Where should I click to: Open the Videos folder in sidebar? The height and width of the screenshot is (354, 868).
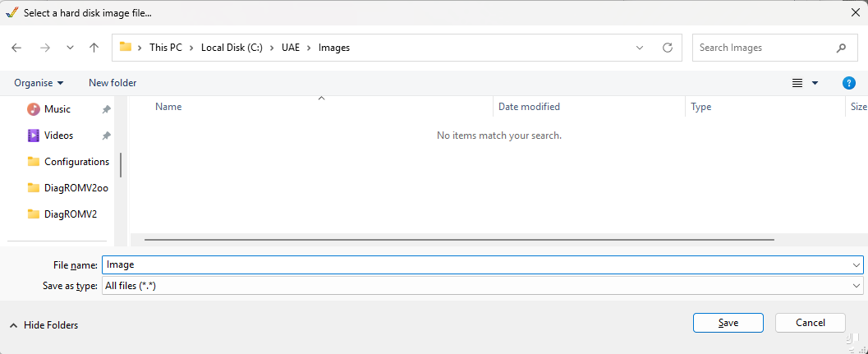pyautogui.click(x=57, y=136)
